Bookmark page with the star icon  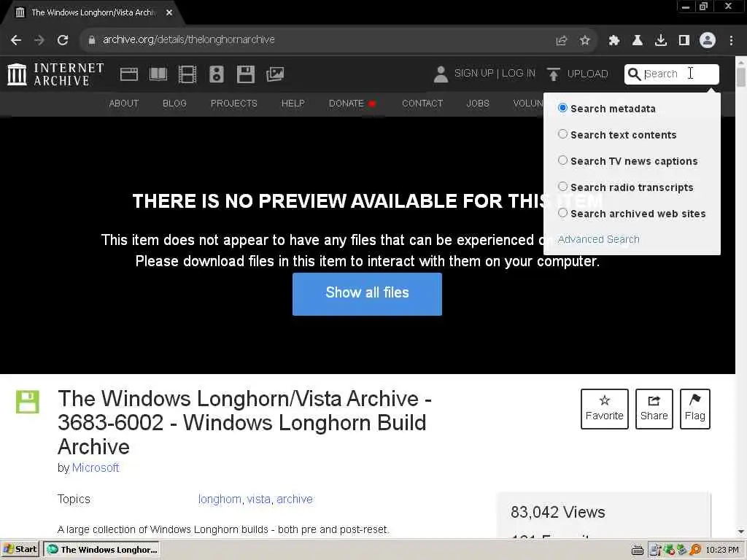pyautogui.click(x=585, y=41)
